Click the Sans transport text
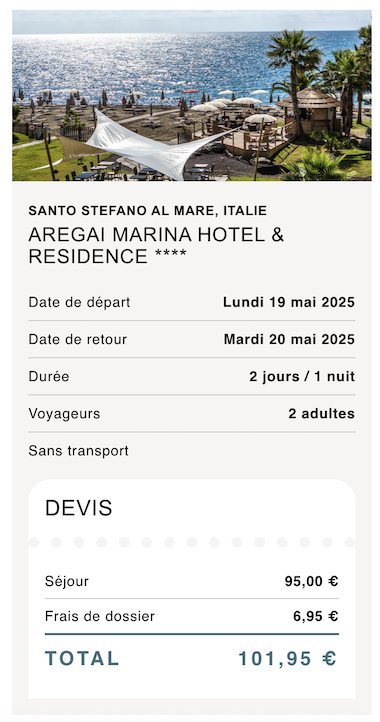The height and width of the screenshot is (722, 380). point(78,451)
